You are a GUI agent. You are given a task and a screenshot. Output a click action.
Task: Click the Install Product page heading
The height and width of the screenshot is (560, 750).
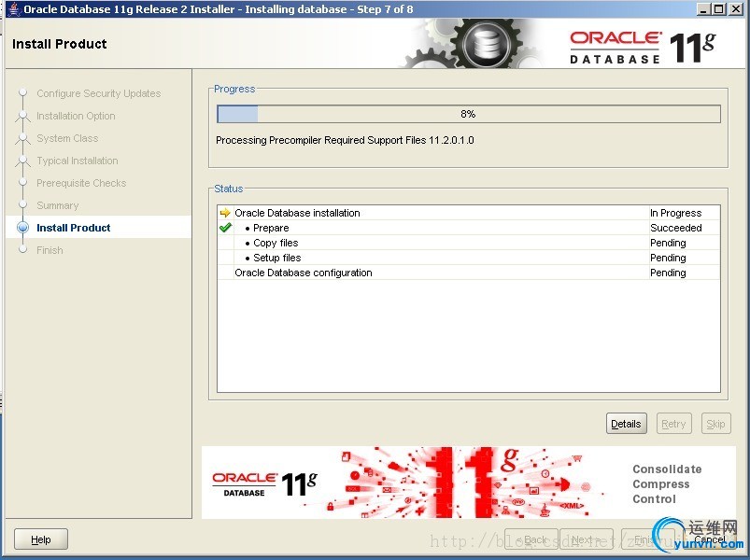click(x=60, y=44)
